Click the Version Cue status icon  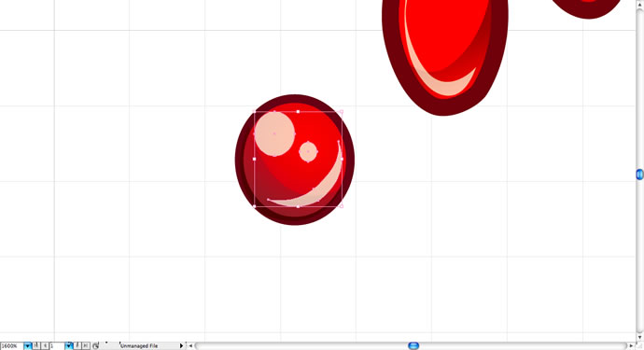click(95, 346)
